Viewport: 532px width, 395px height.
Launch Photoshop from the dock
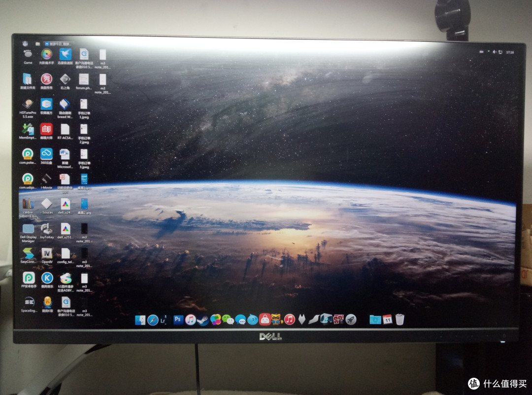tap(178, 320)
